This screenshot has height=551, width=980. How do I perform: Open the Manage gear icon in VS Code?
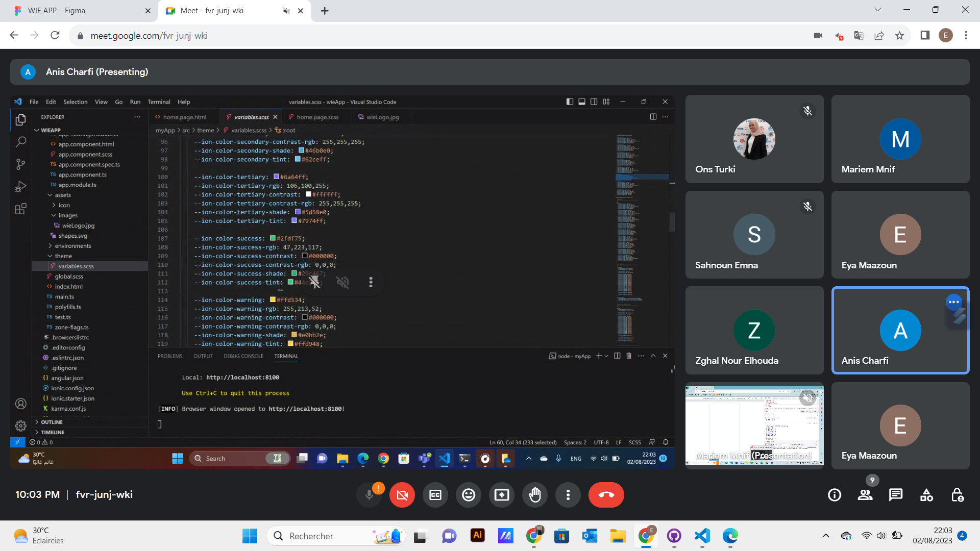[x=20, y=425]
